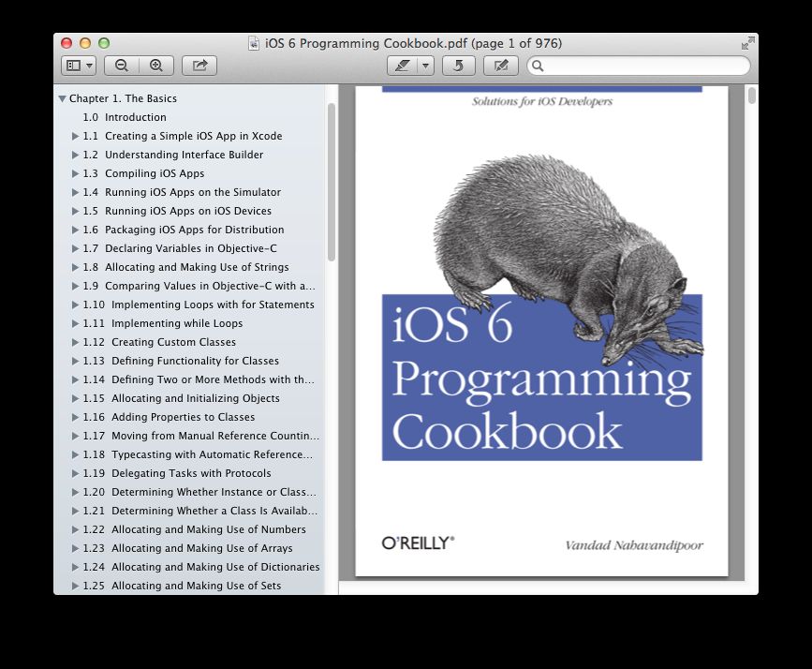Jump to 1.23 Allocating and Making Use of Arrays
Viewport: 812px width, 669px height.
[x=201, y=548]
